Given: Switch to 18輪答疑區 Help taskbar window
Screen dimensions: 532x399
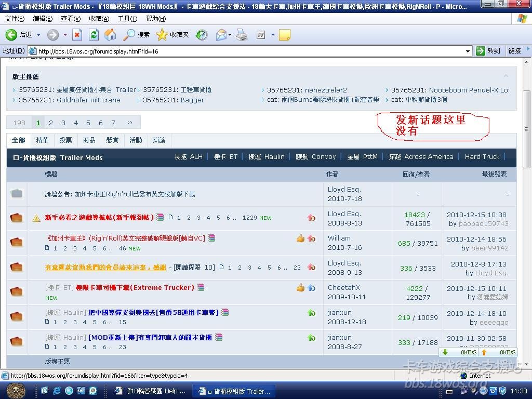Looking at the screenshot, I should (150, 391).
